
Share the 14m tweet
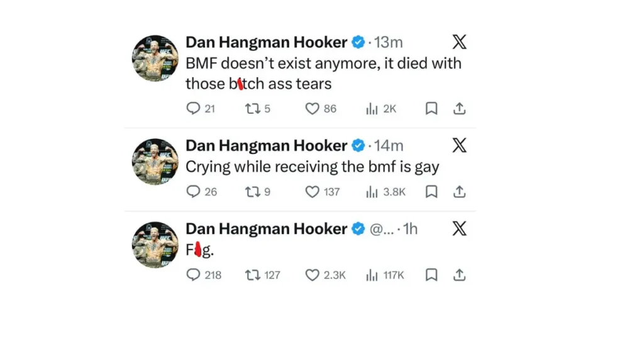coord(459,192)
